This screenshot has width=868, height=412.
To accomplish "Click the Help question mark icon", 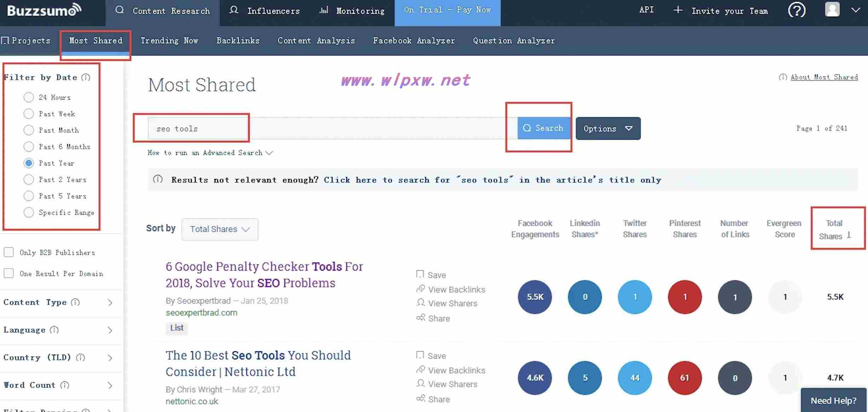I will [x=798, y=10].
